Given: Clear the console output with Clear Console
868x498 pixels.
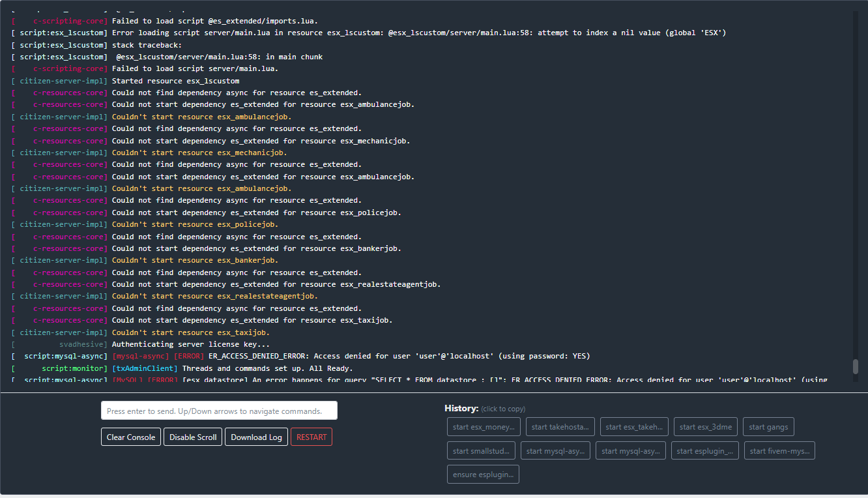Looking at the screenshot, I should 131,437.
